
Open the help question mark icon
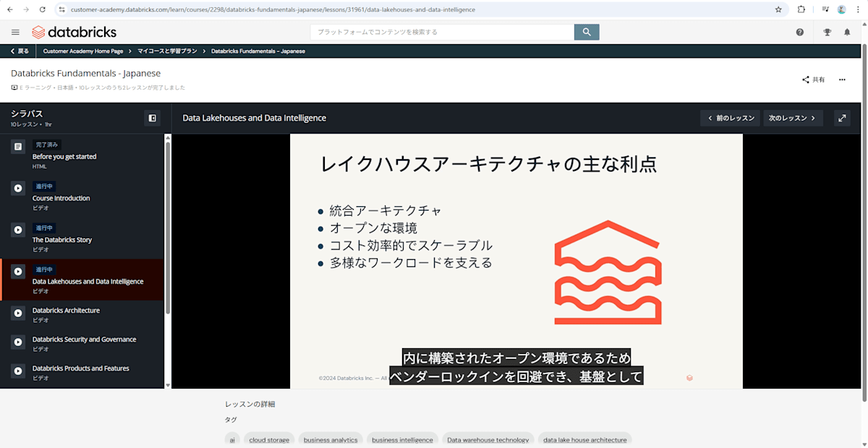point(800,32)
